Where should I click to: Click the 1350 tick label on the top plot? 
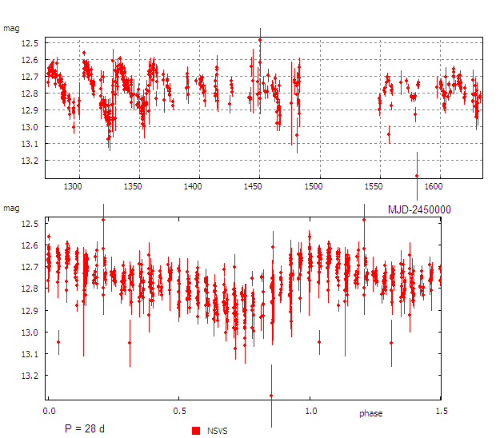133,186
